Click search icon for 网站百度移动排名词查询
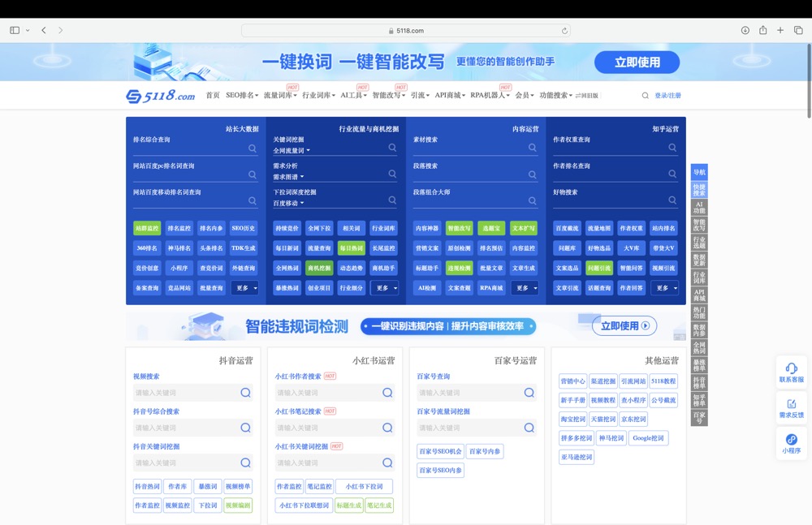This screenshot has height=525, width=812. (253, 201)
